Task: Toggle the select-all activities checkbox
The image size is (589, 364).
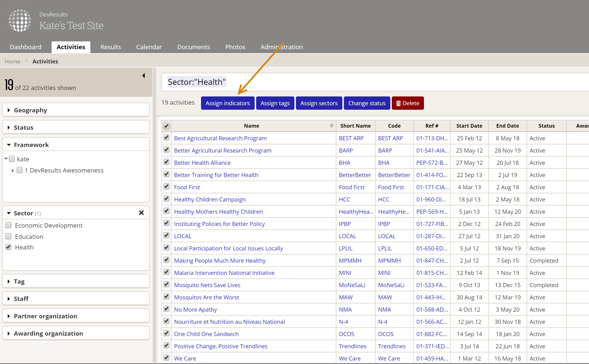Action: 166,126
